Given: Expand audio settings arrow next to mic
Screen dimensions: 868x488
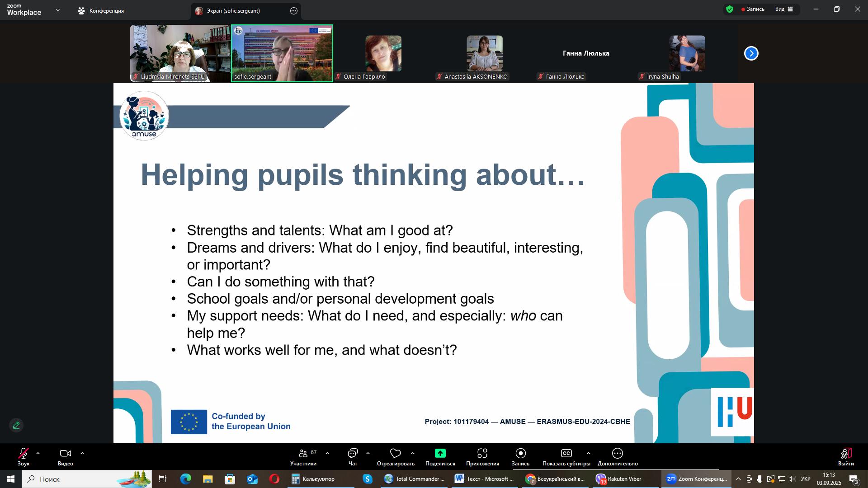Looking at the screenshot, I should tap(38, 453).
